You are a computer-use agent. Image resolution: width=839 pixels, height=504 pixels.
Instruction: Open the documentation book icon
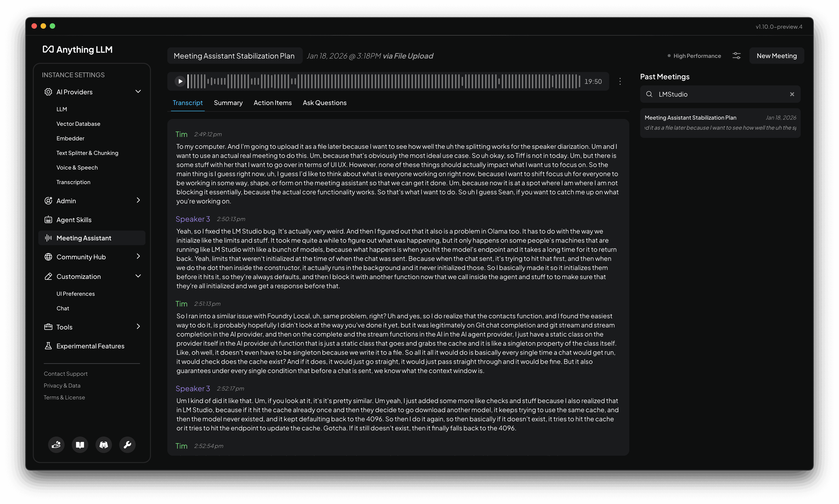pos(80,445)
